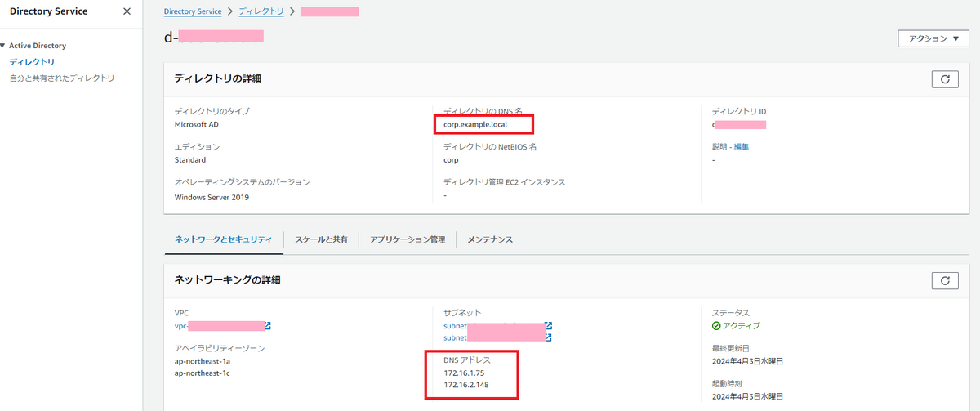Select the Microsoft AD directory type text
Image resolution: width=980 pixels, height=411 pixels.
197,124
